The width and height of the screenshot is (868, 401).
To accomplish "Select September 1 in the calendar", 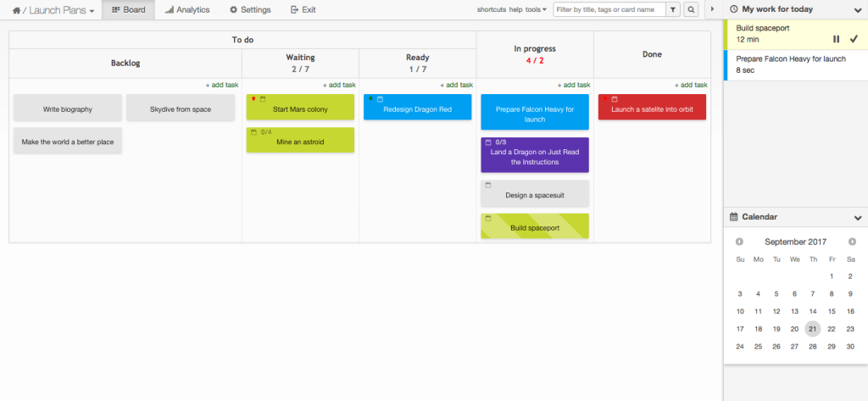I will click(832, 276).
